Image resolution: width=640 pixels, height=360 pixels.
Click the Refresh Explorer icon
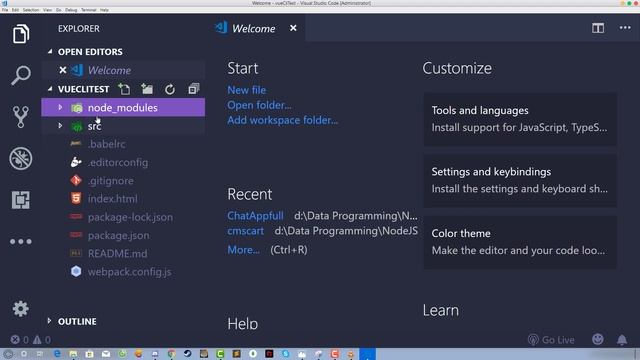[170, 89]
